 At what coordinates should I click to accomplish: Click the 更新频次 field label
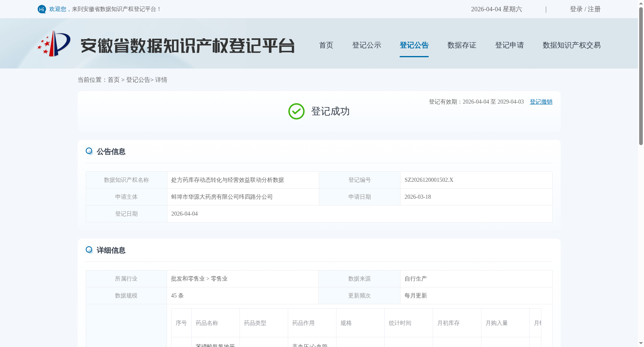(x=359, y=296)
